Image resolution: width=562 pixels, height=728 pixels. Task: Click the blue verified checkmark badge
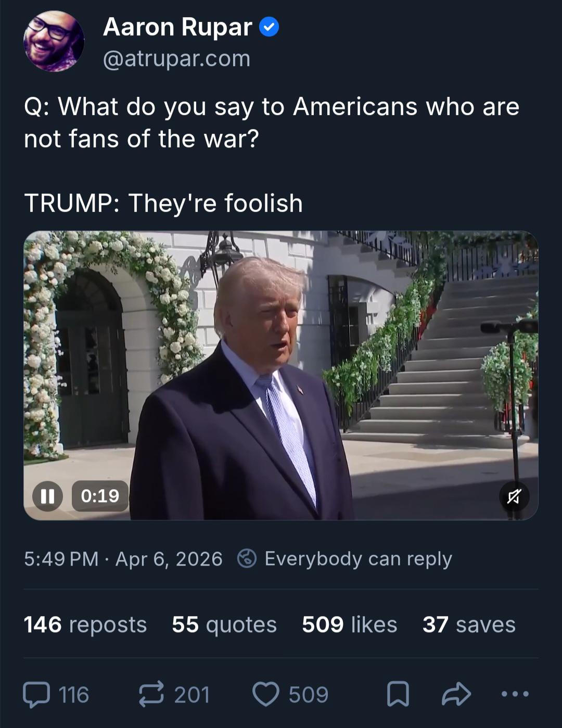click(269, 27)
